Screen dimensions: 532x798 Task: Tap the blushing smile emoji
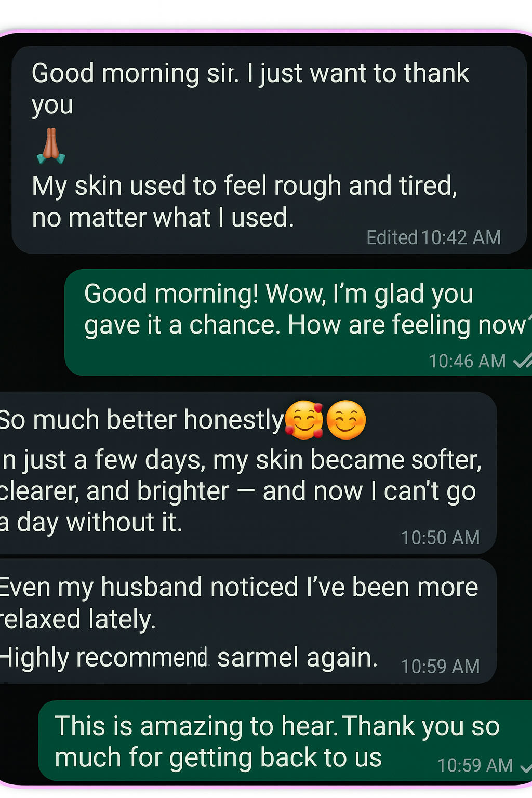point(346,420)
